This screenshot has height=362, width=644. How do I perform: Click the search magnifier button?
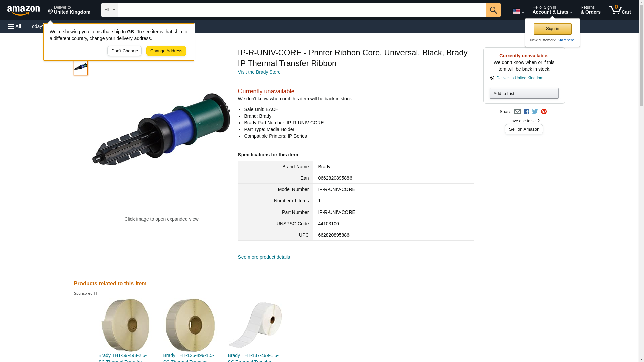click(x=493, y=10)
